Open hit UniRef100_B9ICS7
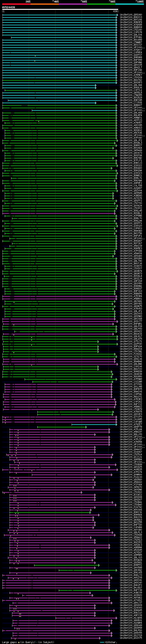Screen dimensions: 146x644 click(131, 45)
